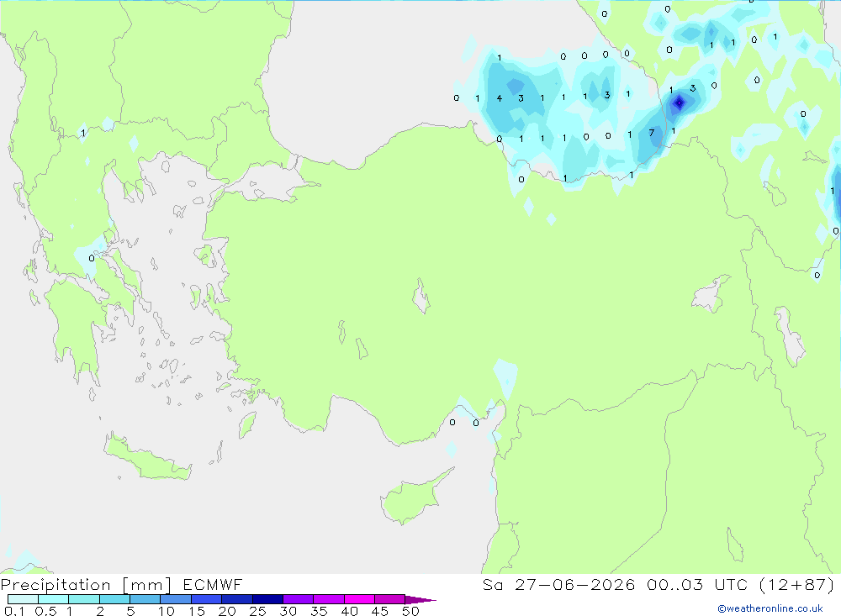Pick the 10–15 mm legend color swatch
Viewport: 841px width, 616px height.
coord(176,599)
